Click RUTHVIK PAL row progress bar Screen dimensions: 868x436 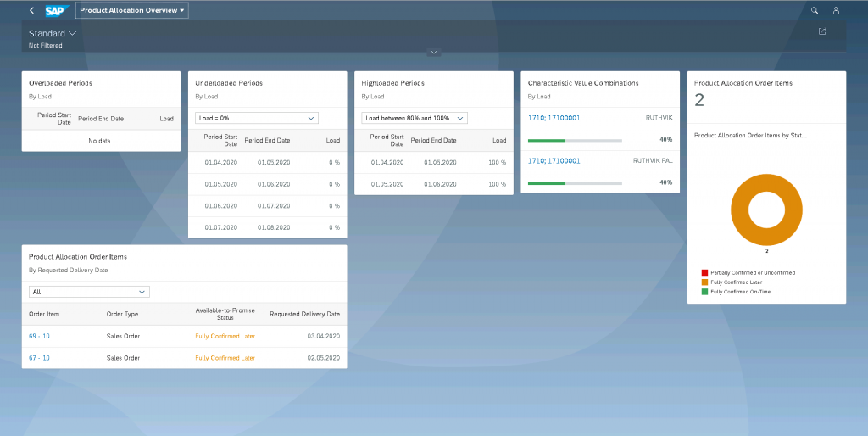click(x=576, y=183)
